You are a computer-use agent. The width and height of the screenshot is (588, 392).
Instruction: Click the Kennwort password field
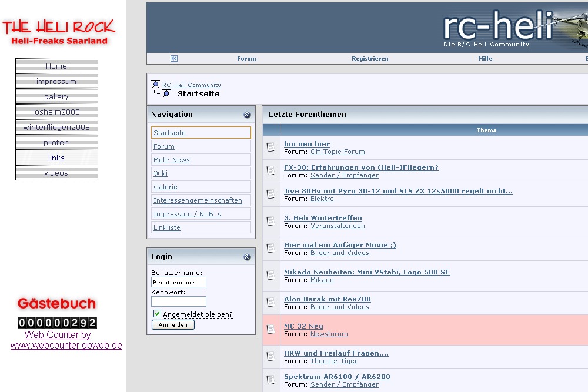click(x=179, y=301)
